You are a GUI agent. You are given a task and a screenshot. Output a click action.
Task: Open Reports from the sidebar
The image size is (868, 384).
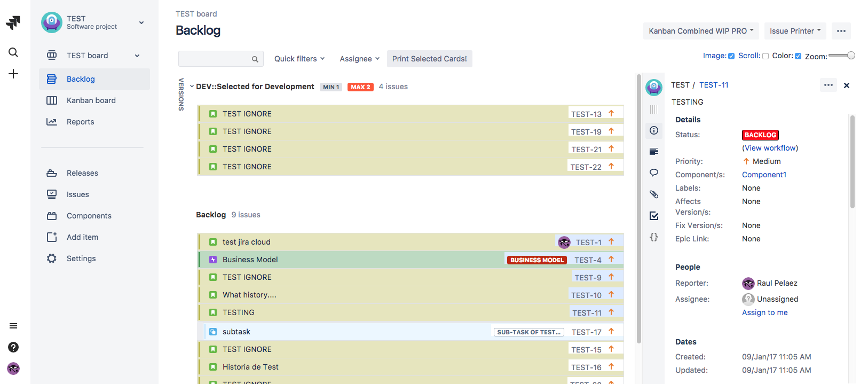point(80,122)
